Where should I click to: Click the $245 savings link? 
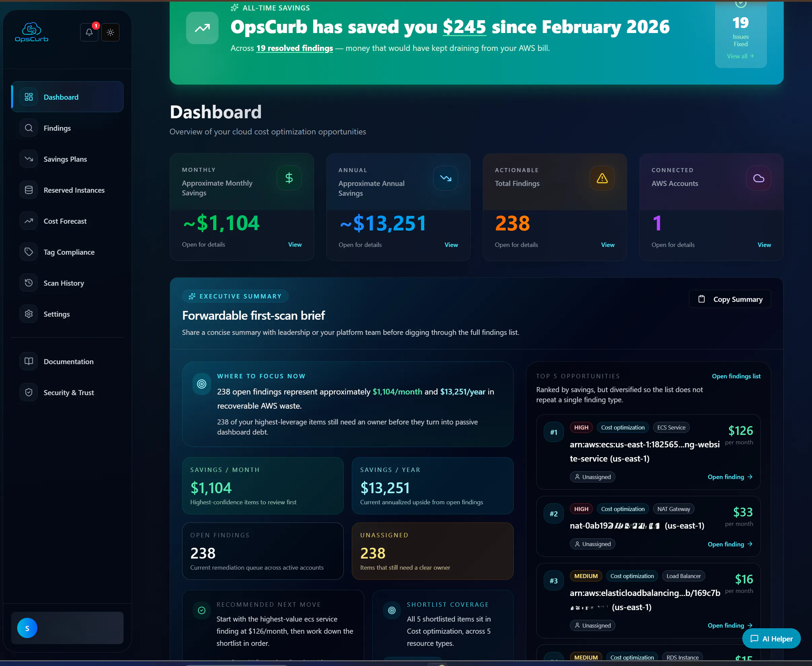click(464, 27)
